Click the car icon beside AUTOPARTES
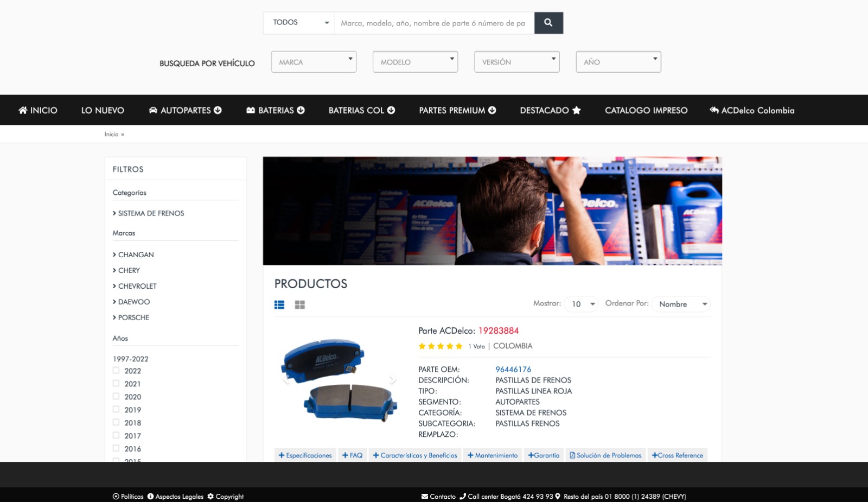The height and width of the screenshot is (502, 868). (x=153, y=110)
